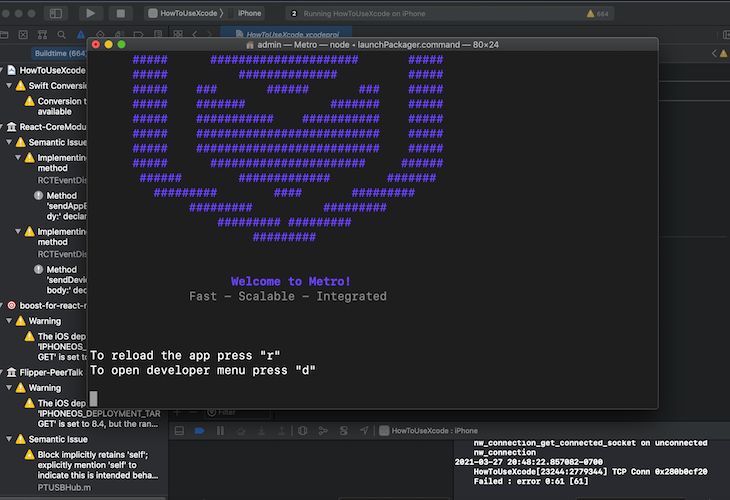Click the PTUSBHub.m file label
The width and height of the screenshot is (730, 500).
tap(64, 487)
